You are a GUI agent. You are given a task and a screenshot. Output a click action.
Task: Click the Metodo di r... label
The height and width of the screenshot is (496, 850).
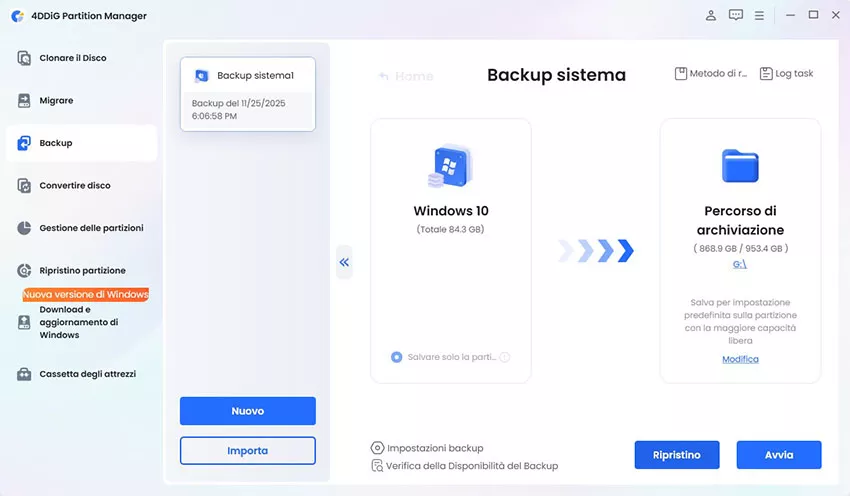[718, 73]
